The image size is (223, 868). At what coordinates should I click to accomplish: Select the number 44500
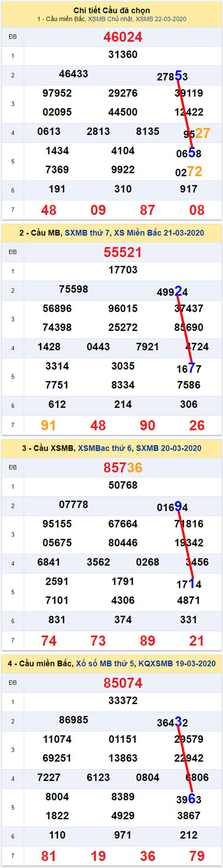click(123, 112)
